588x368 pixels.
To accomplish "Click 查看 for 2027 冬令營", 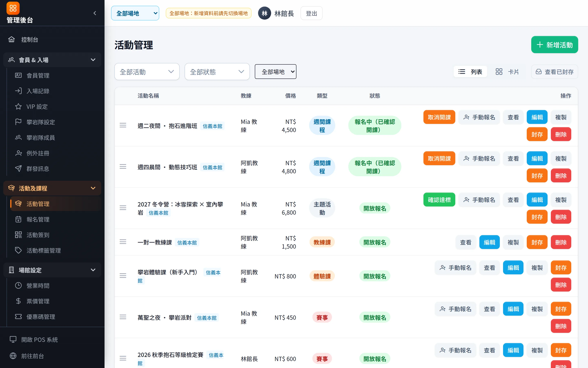I will (513, 200).
